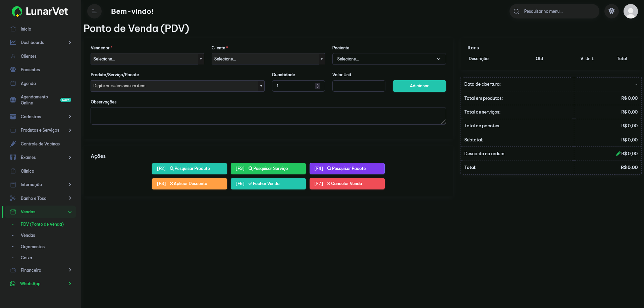This screenshot has width=644, height=308.
Task: Focus the Pesquisar no menu search box
Action: coord(554,11)
